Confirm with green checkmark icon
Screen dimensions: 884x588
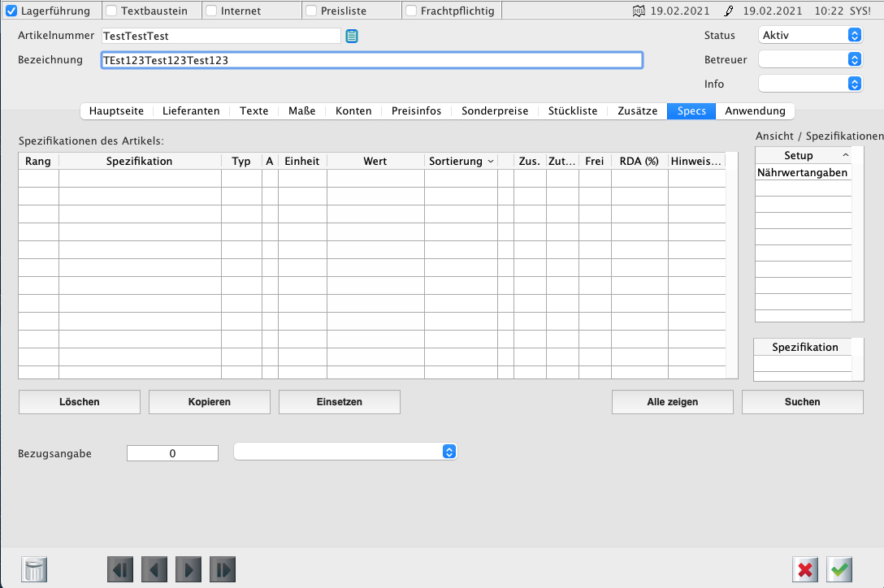(839, 569)
